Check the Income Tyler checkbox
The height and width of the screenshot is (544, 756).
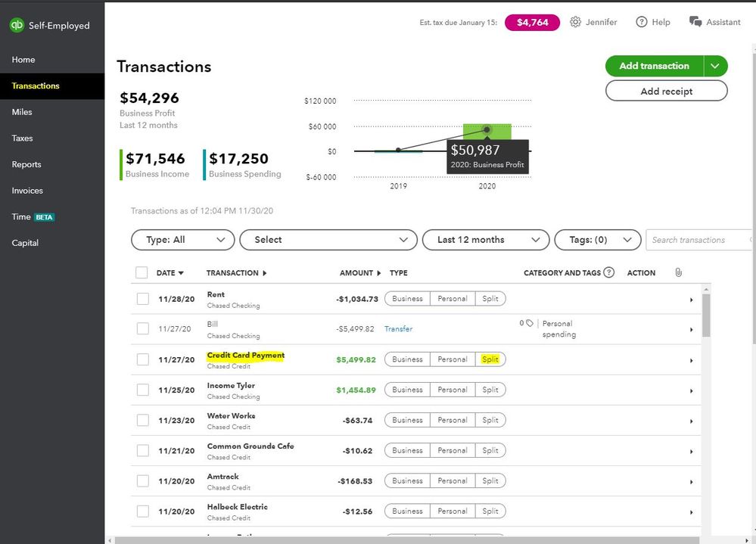[143, 390]
